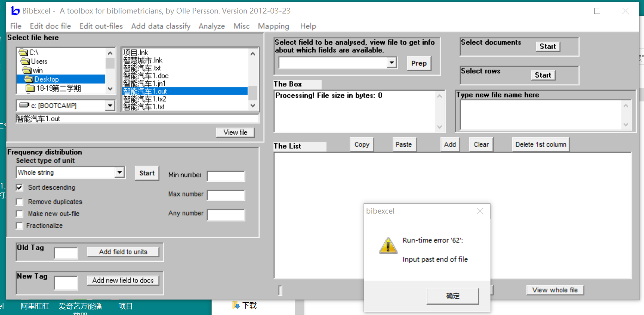Open the Edit doc file menu
Viewport: 644px width, 315px height.
(x=51, y=26)
